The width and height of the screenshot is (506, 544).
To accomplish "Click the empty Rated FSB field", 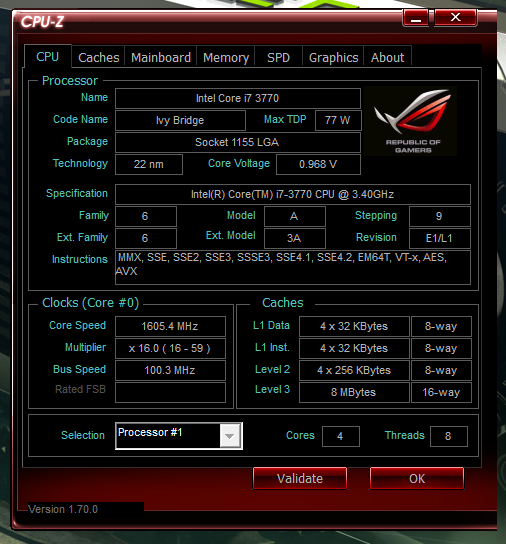I will pos(170,392).
